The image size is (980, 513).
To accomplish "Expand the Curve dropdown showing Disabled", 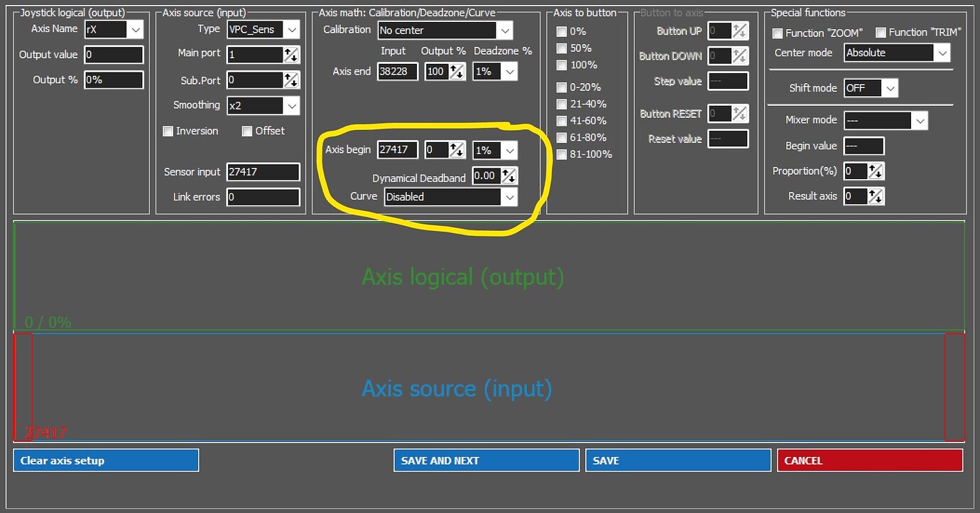I will click(x=510, y=198).
